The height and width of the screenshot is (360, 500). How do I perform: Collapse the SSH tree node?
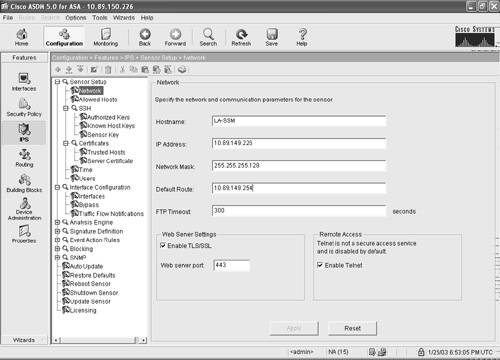tap(66, 108)
